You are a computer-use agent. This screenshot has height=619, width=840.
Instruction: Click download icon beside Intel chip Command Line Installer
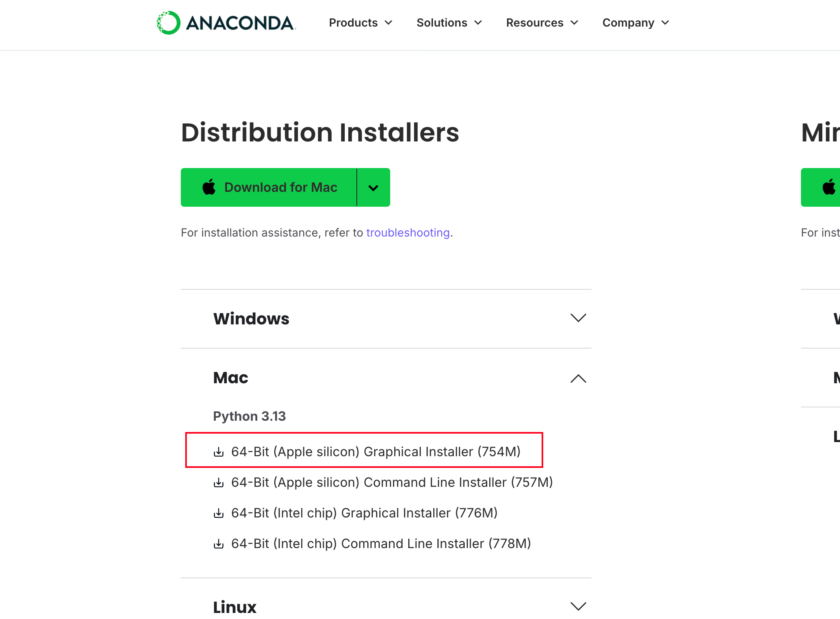click(x=219, y=544)
